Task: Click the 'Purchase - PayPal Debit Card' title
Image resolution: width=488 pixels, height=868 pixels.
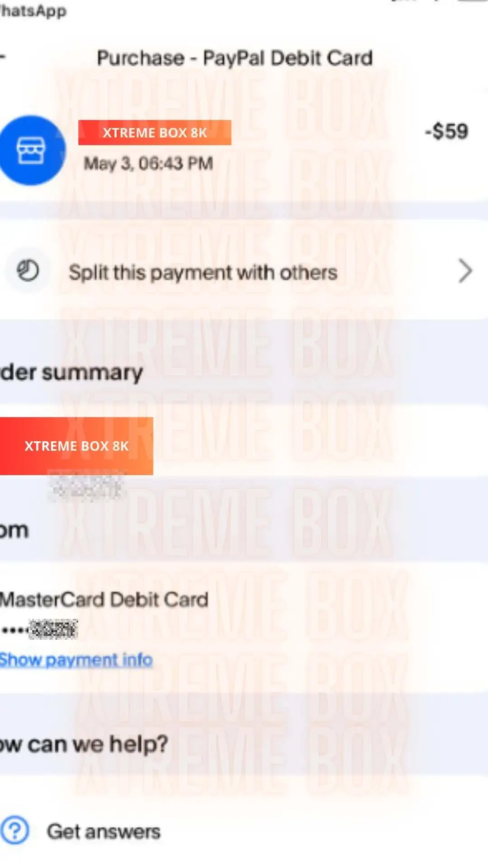Action: click(235, 58)
